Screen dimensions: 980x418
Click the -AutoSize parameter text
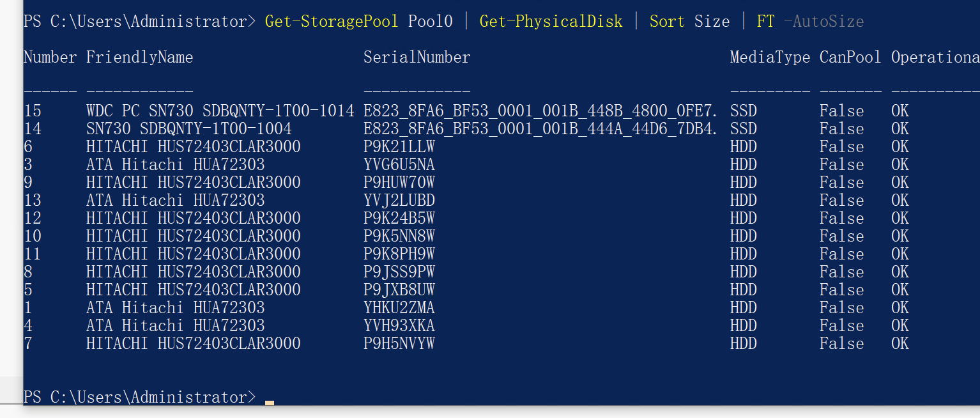tap(823, 22)
